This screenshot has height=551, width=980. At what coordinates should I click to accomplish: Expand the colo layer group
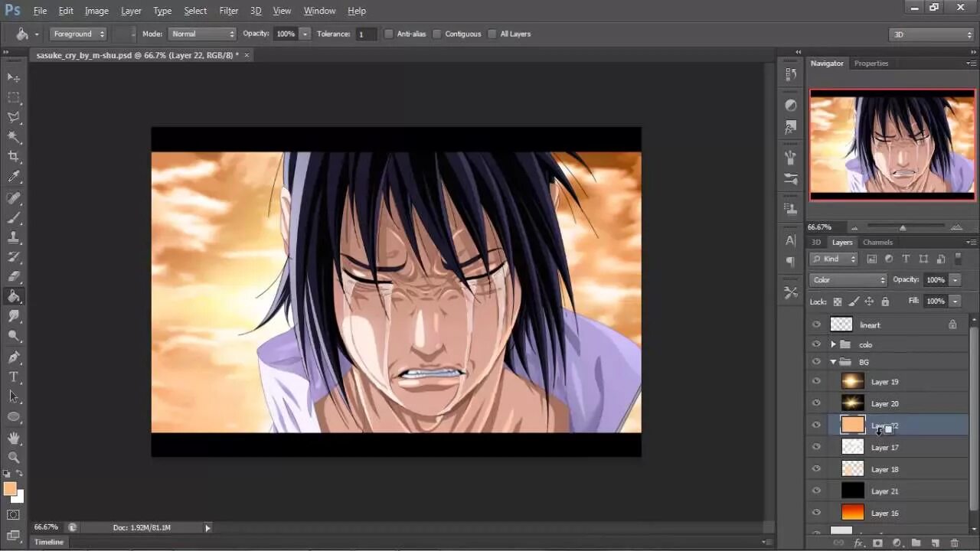point(833,344)
